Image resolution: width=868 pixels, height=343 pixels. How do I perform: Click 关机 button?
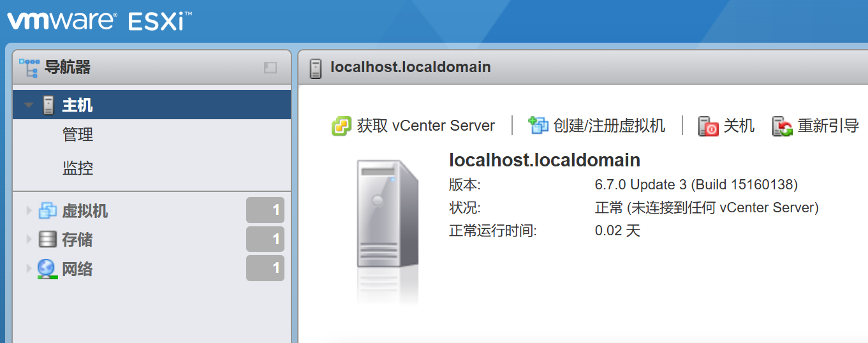[726, 126]
